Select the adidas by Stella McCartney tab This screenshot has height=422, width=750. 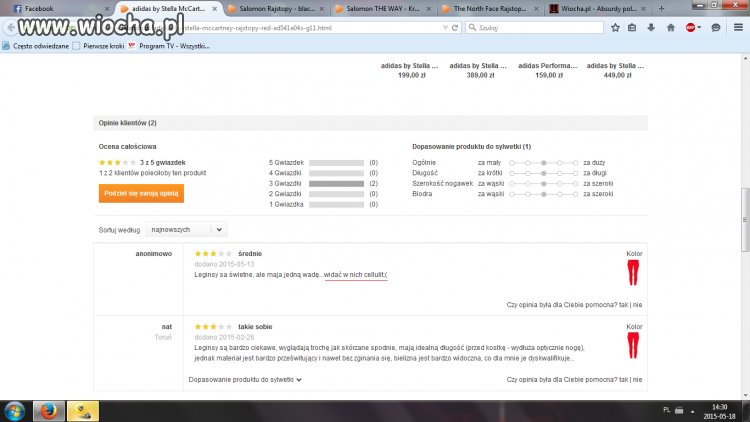168,9
